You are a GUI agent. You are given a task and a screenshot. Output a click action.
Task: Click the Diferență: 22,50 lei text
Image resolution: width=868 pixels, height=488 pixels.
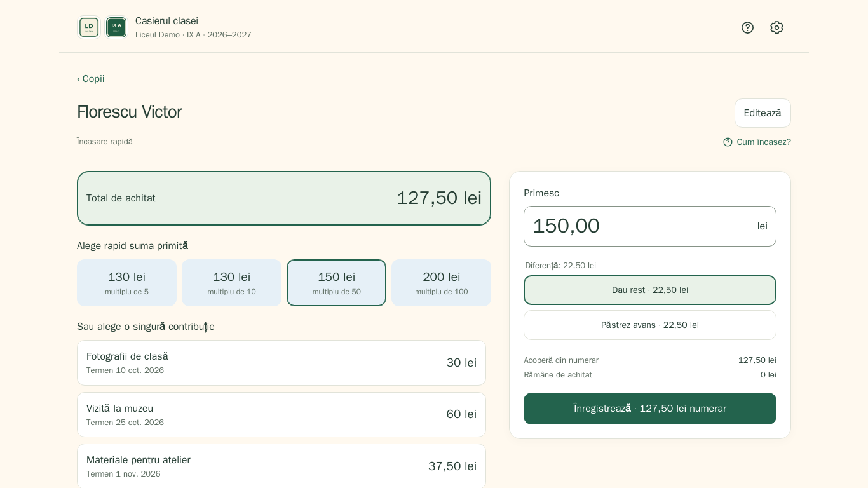[x=560, y=266]
